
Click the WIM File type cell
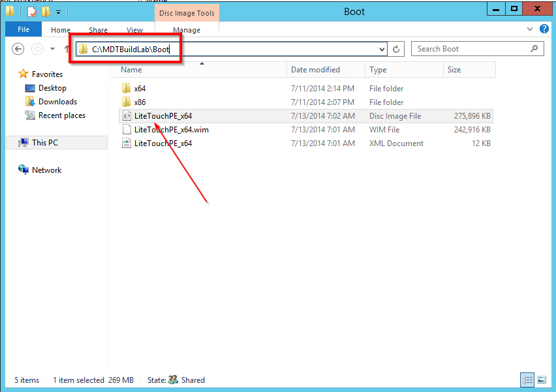click(x=384, y=130)
